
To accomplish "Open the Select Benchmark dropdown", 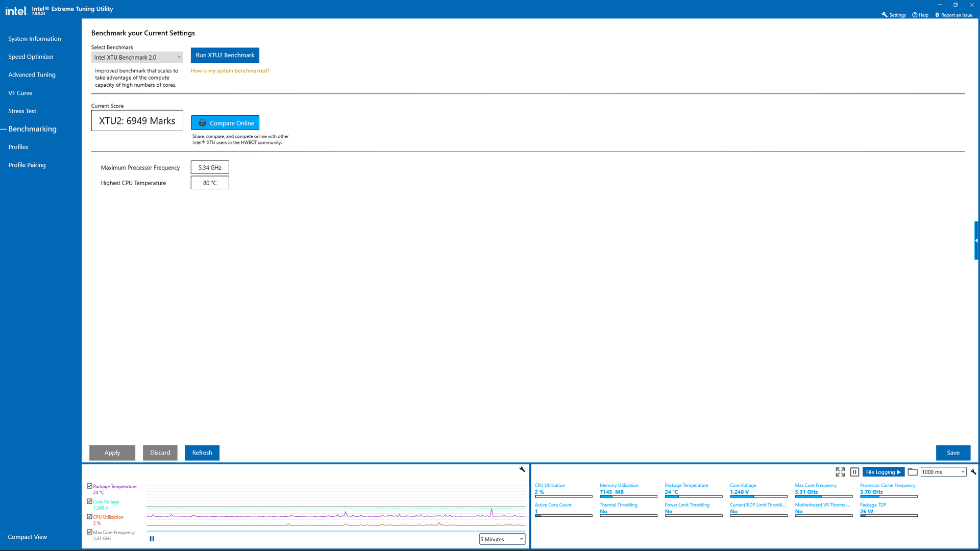I will (x=137, y=58).
